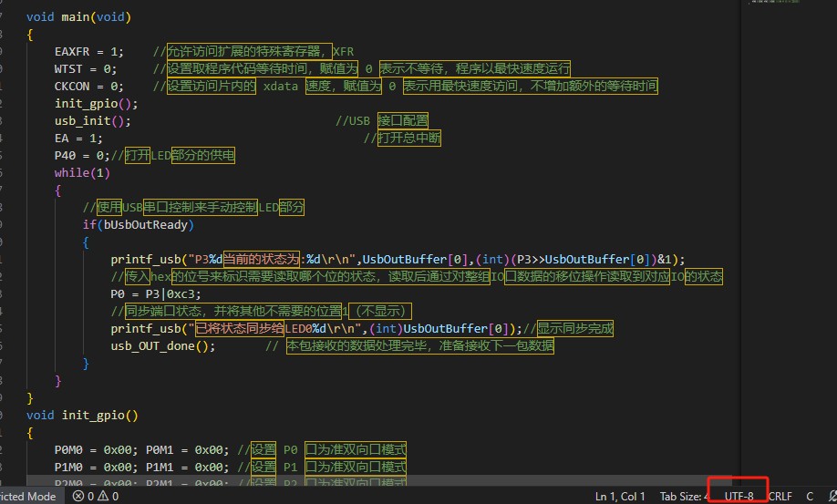Click the printf_usb line containing 'P3%d'
The width and height of the screenshot is (837, 504).
[x=398, y=259]
